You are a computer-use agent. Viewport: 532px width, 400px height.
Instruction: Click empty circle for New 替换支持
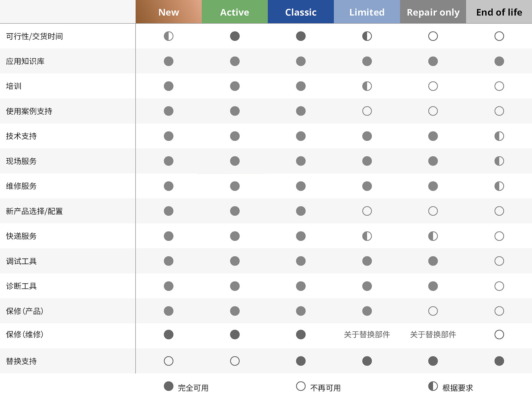(x=168, y=361)
